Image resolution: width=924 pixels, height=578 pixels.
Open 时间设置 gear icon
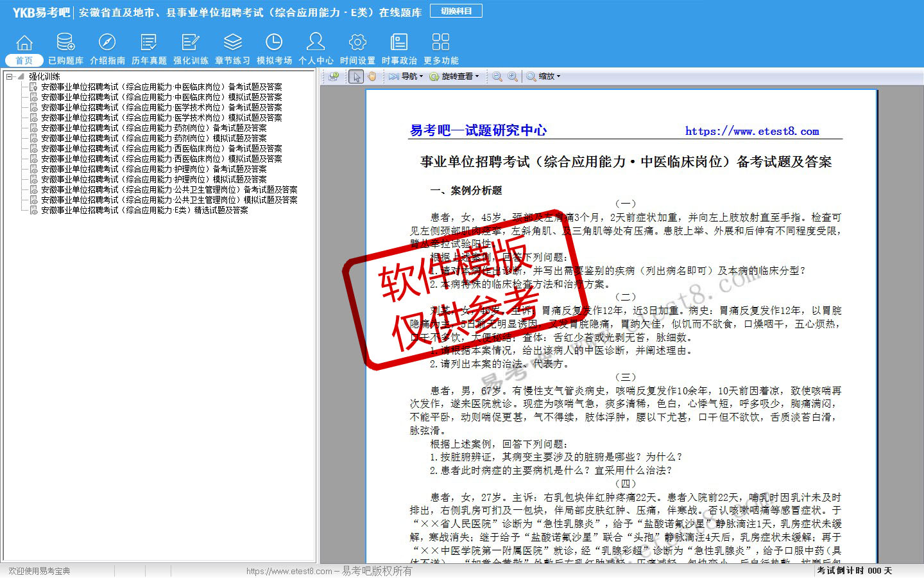tap(357, 43)
